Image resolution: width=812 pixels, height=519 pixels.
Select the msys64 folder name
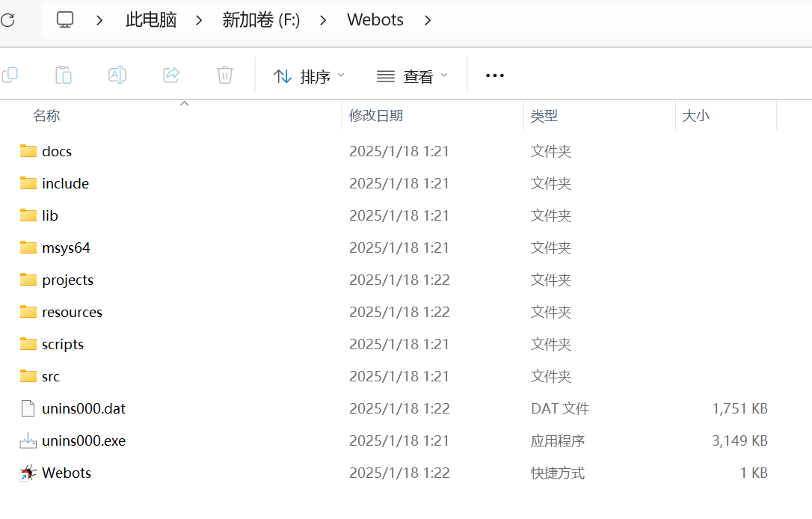coord(66,248)
